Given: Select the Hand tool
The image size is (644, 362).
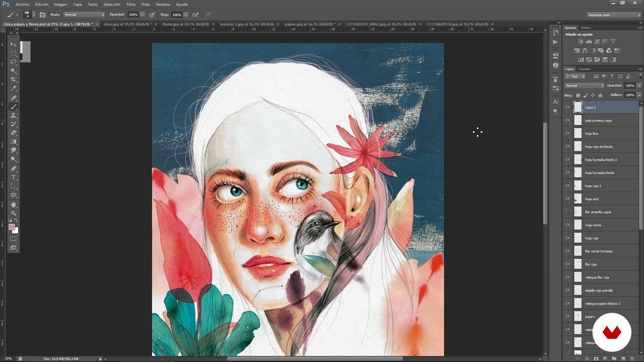Looking at the screenshot, I should 13,204.
